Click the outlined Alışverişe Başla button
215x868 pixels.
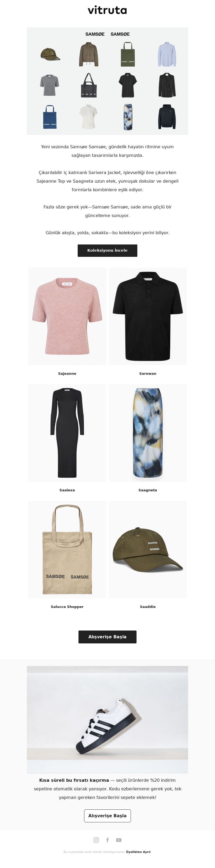pos(107,815)
